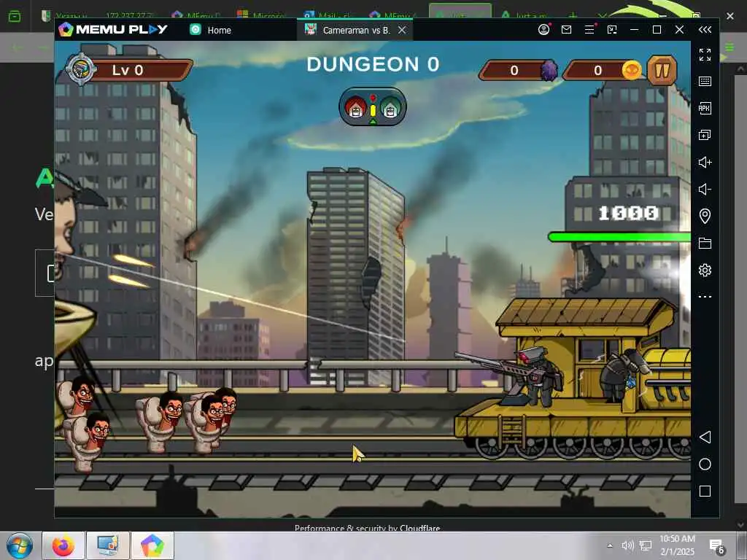This screenshot has height=560, width=747.
Task: Open the MEmu taskbar icon
Action: [152, 545]
